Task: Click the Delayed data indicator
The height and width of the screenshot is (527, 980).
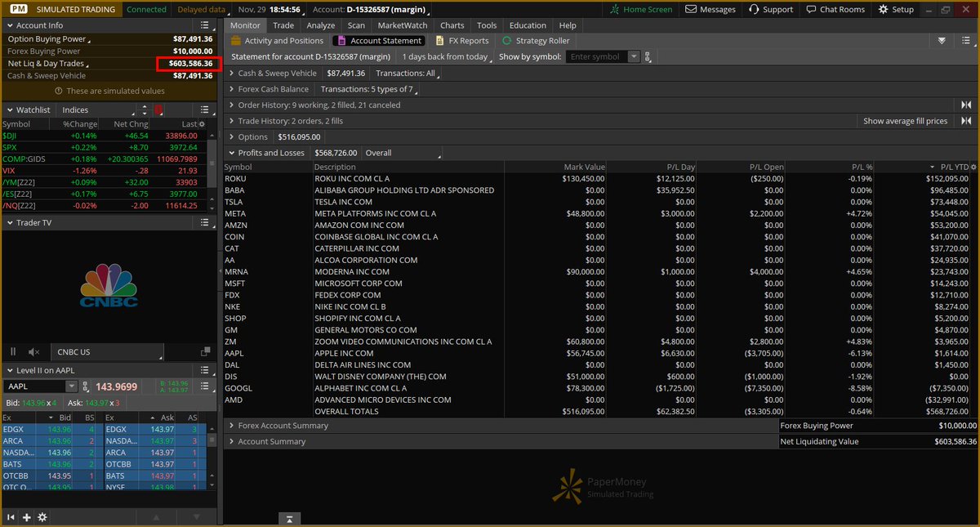Action: pyautogui.click(x=201, y=9)
